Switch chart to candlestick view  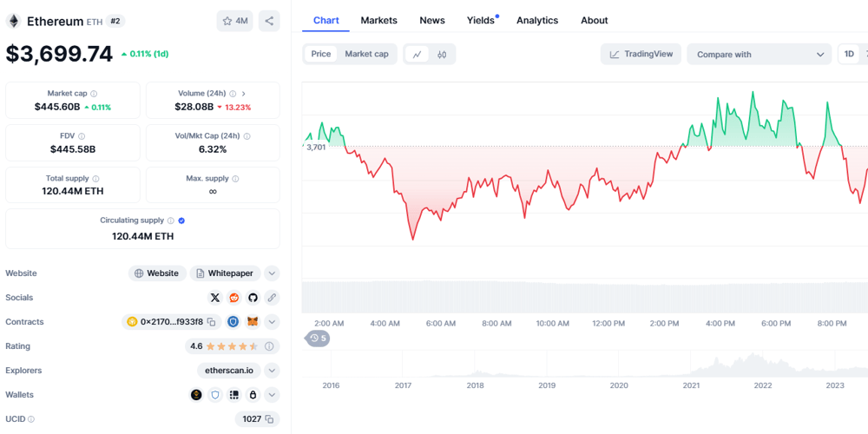(442, 55)
